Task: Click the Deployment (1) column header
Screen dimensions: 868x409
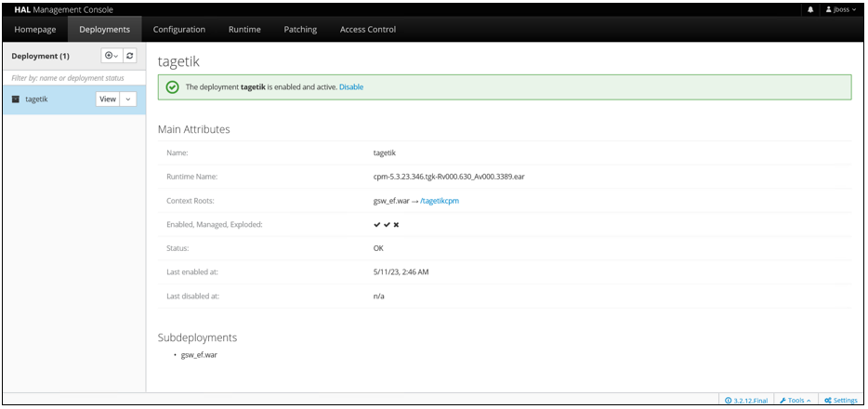Action: coord(40,56)
